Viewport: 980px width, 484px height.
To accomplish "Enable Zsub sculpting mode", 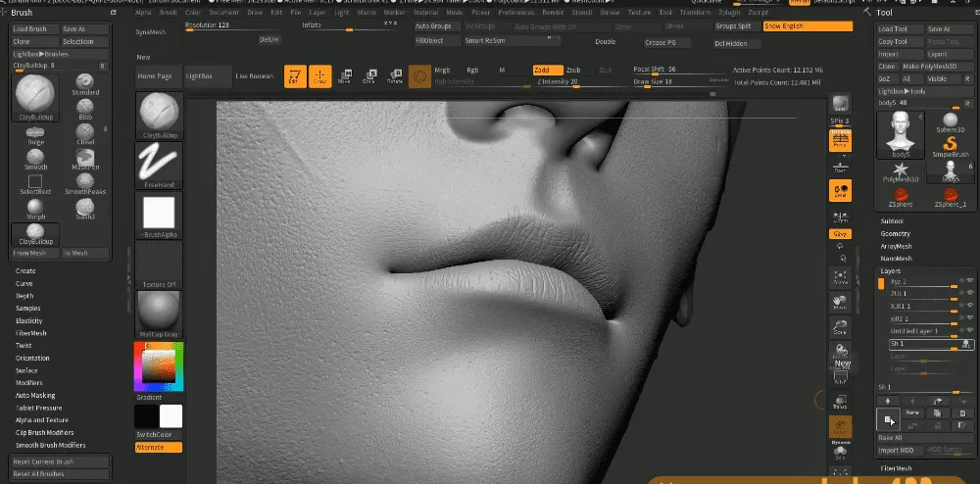I will (573, 71).
